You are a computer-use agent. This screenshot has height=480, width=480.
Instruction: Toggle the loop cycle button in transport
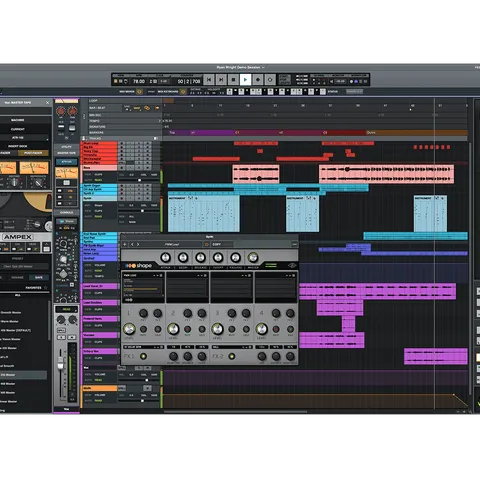coord(270,80)
